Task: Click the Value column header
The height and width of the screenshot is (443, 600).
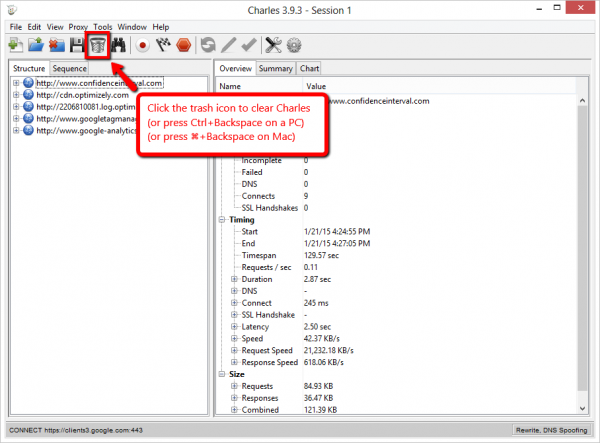Action: [x=439, y=86]
